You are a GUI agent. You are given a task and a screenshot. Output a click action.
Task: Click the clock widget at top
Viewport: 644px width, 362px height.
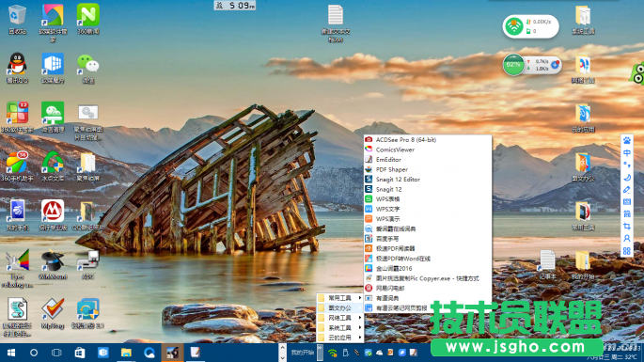pos(234,6)
